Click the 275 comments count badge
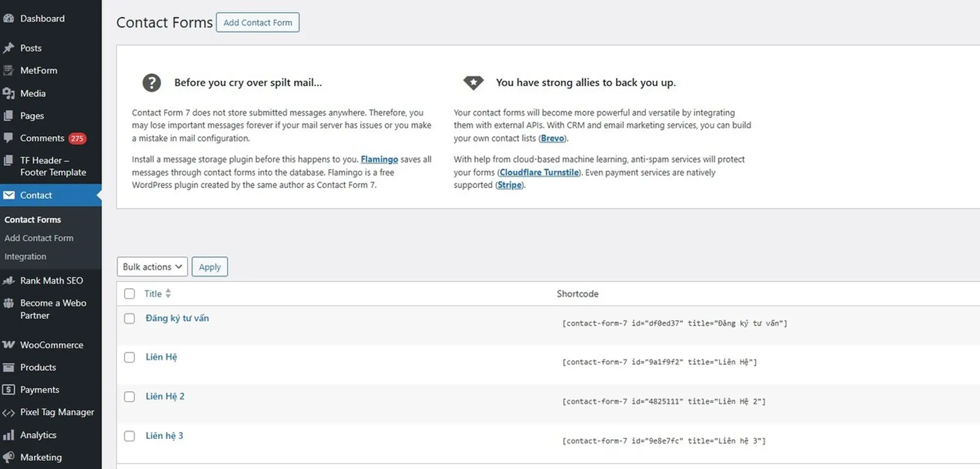The image size is (980, 469). pos(77,138)
